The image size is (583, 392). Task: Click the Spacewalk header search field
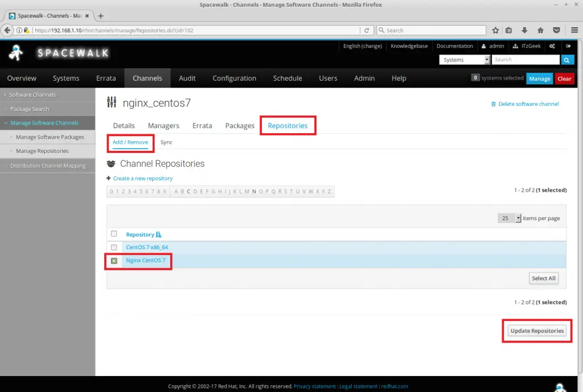coord(525,60)
